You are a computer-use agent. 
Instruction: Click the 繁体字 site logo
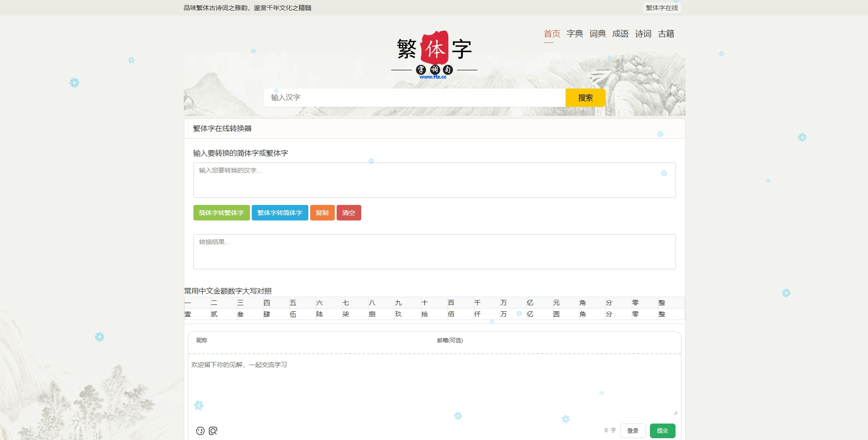[433, 50]
